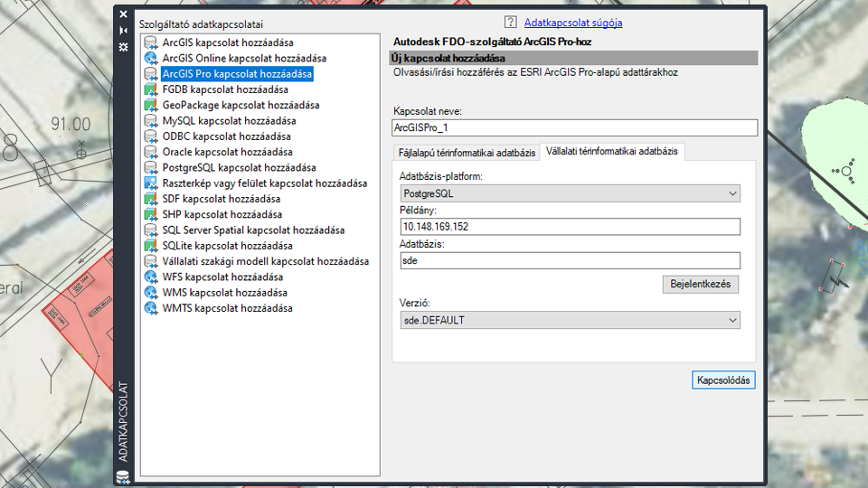Select WMTS kapcsolat hozzáadása
This screenshot has width=868, height=488.
[x=228, y=308]
